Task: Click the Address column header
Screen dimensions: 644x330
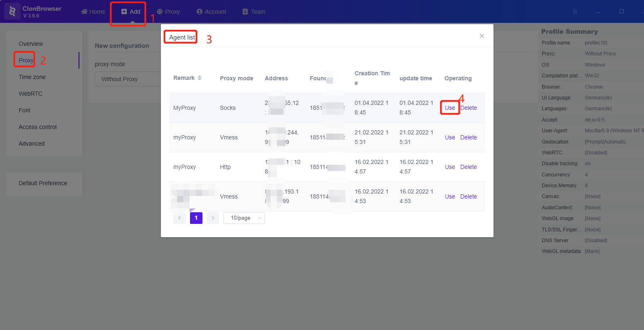Action: (276, 78)
